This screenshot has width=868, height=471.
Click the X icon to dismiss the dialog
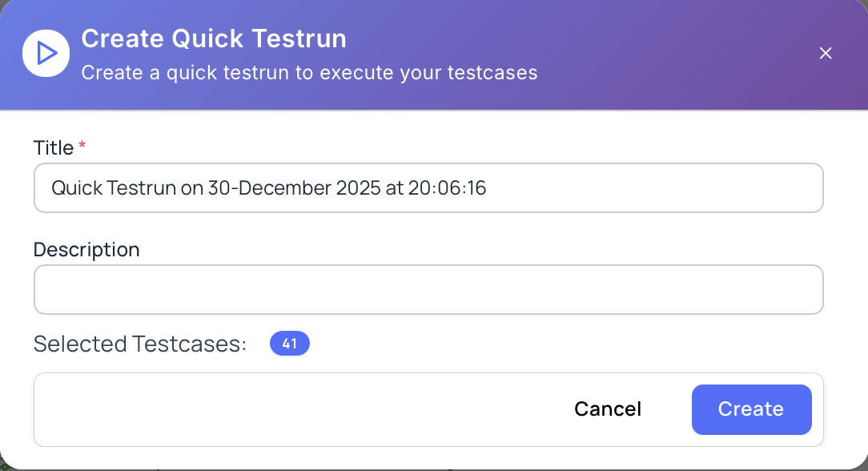[x=826, y=53]
